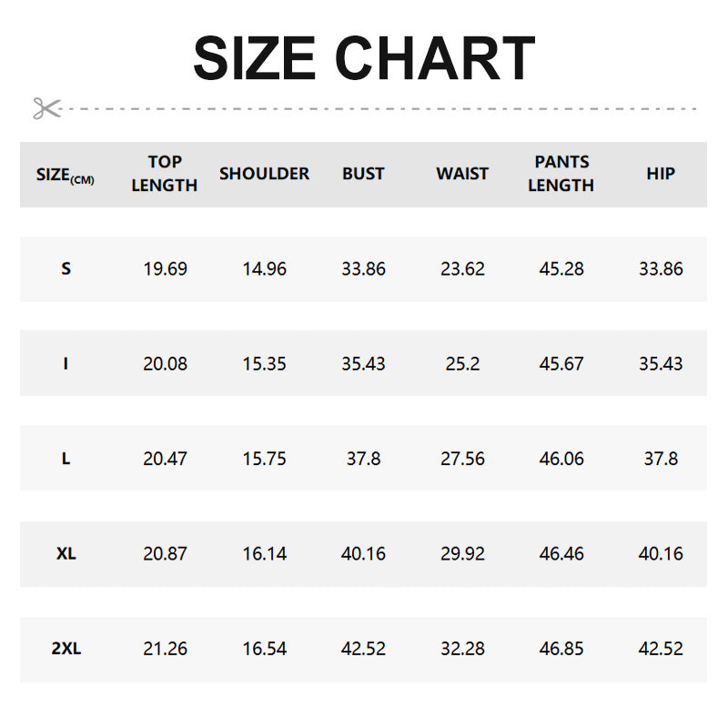This screenshot has height=728, width=728.
Task: Select the L size row label
Action: pyautogui.click(x=66, y=459)
